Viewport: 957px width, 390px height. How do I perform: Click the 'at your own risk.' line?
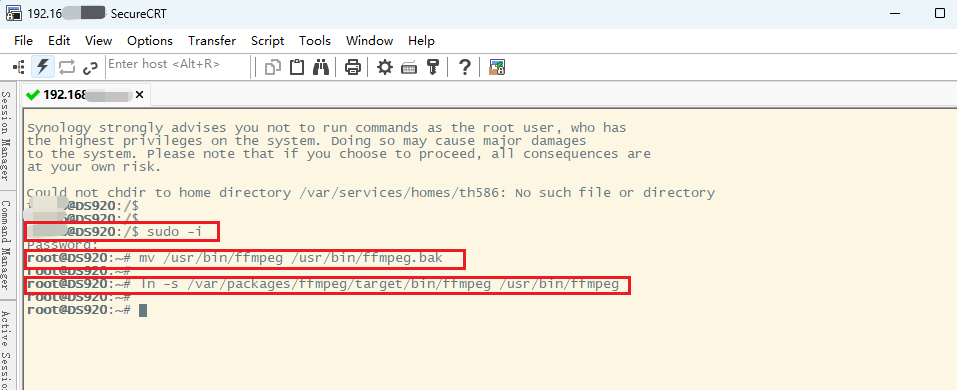[x=94, y=167]
